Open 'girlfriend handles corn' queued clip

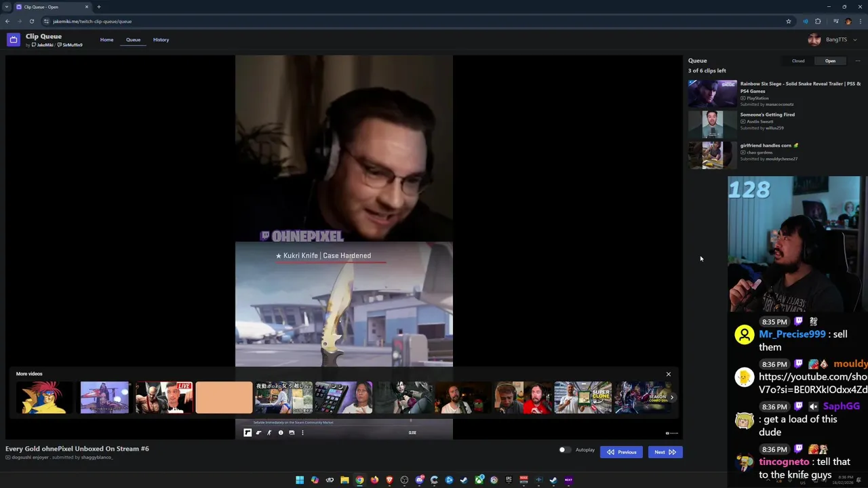coord(769,145)
